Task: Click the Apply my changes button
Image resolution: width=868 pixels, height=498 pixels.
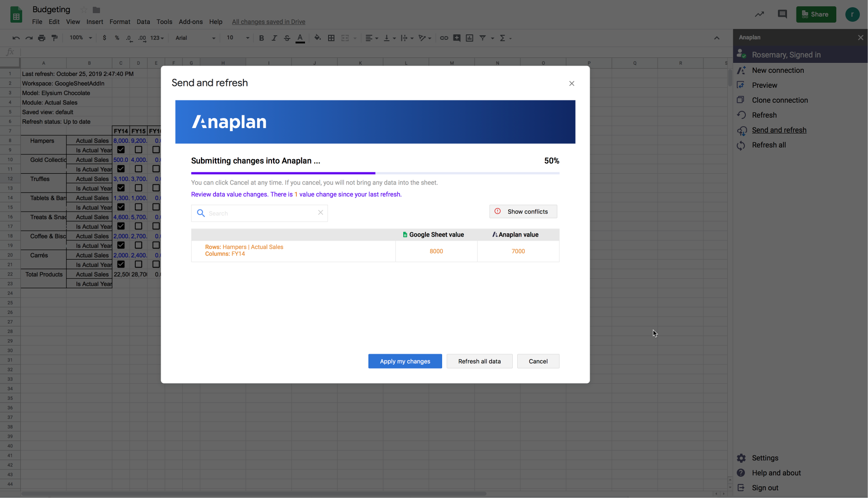Action: click(x=405, y=361)
